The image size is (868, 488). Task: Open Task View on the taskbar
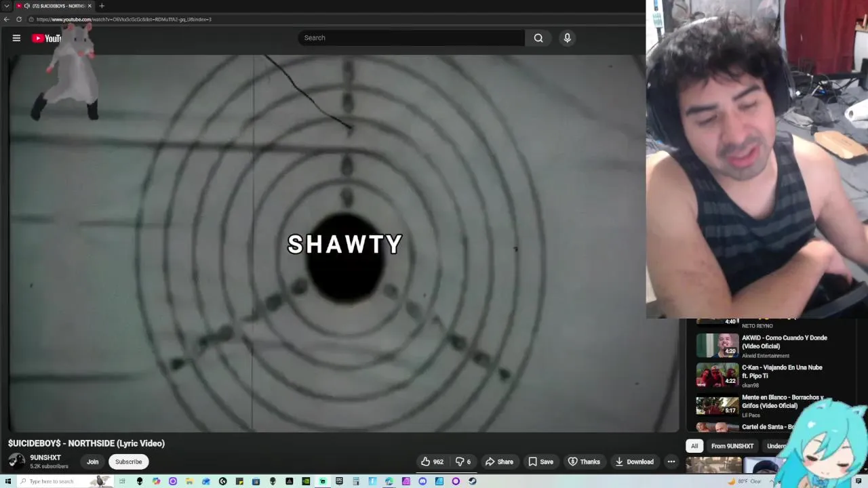coord(122,481)
